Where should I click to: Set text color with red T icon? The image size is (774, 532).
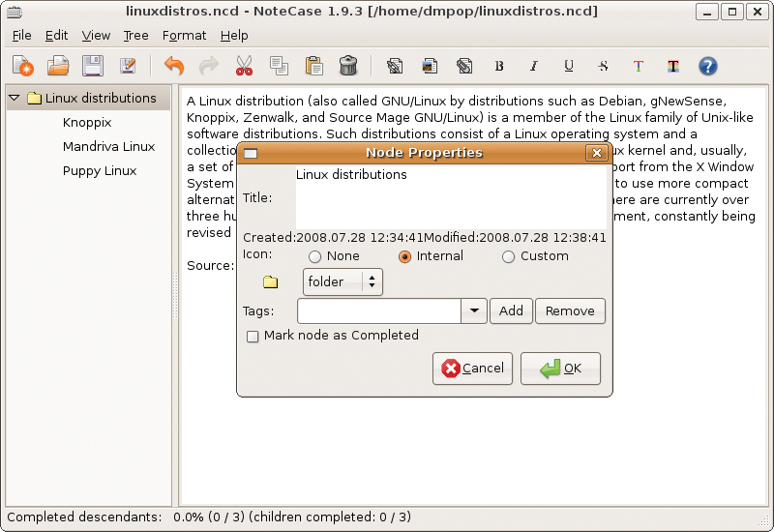pyautogui.click(x=639, y=66)
